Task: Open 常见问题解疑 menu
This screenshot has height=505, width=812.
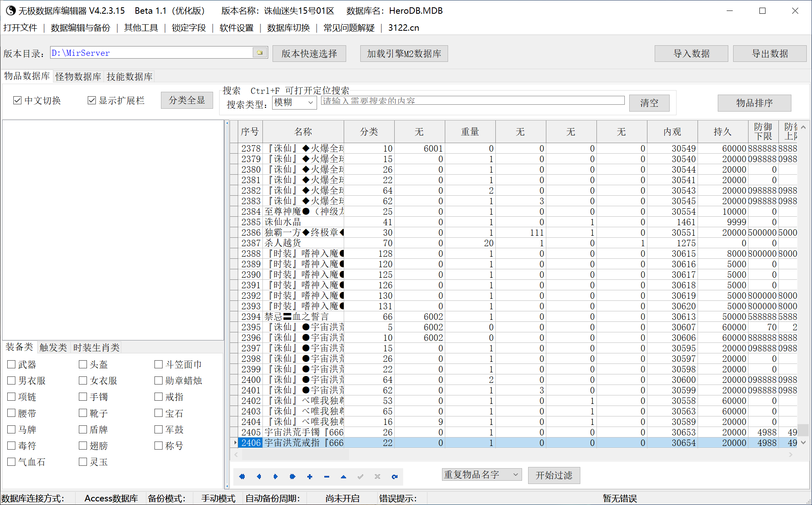Action: click(x=349, y=28)
